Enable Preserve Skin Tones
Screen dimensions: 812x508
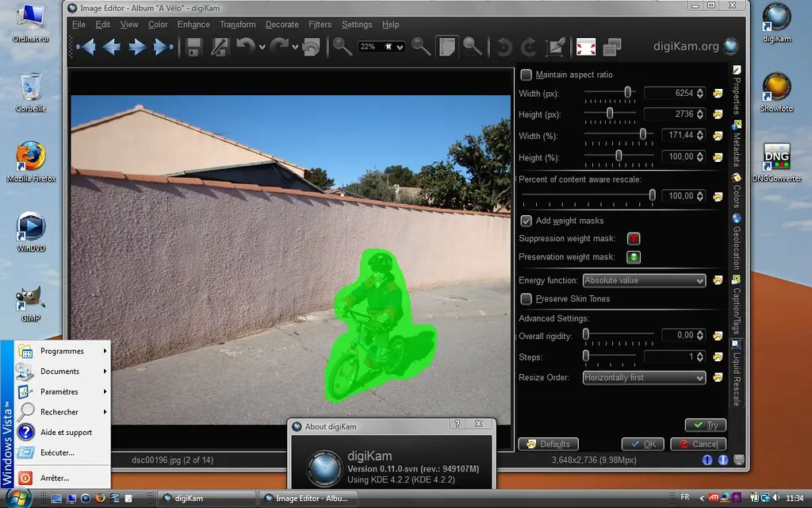tap(526, 298)
